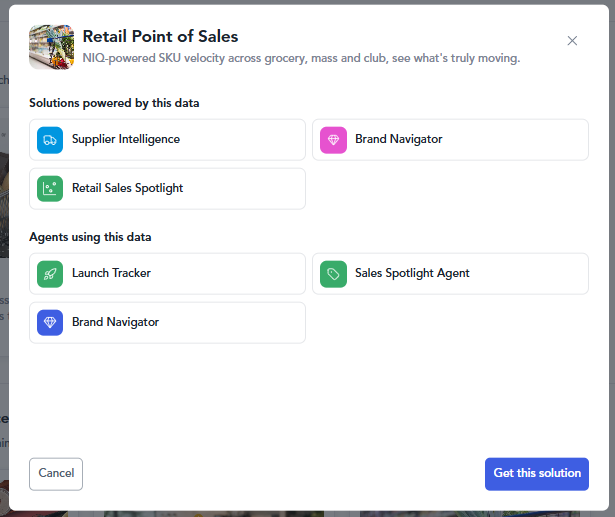Click the blue diamond Brand Navigator agent icon
This screenshot has height=517, width=615.
click(x=50, y=322)
